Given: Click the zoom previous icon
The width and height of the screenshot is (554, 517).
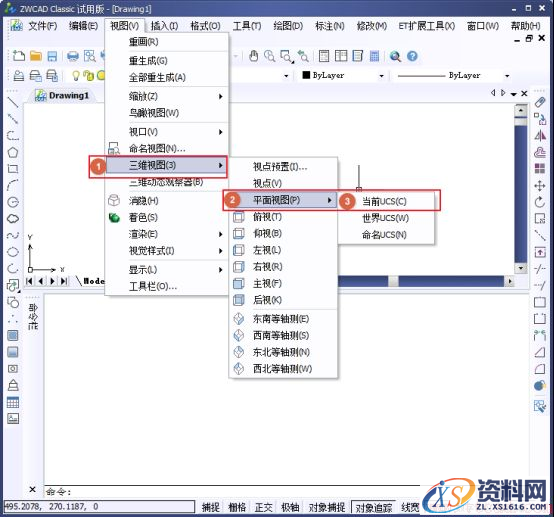Looking at the screenshot, I should [303, 56].
